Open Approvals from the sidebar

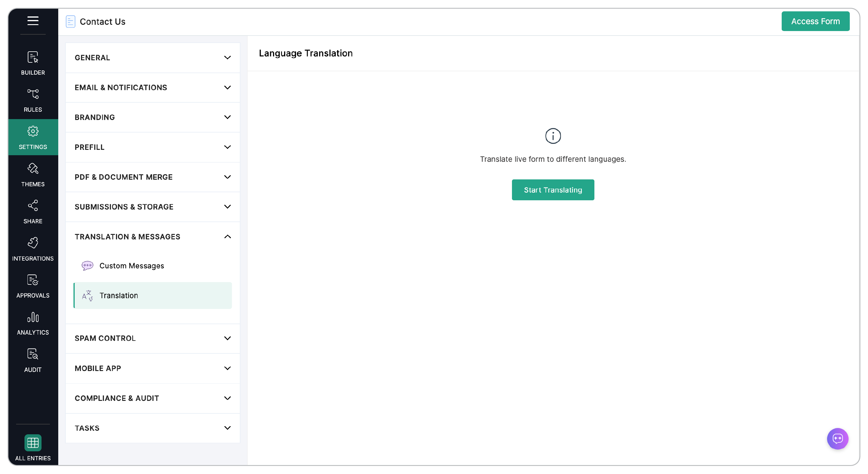click(33, 286)
